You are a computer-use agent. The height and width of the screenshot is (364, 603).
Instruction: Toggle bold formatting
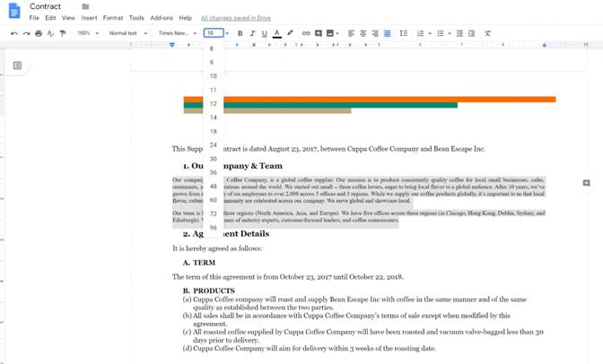pyautogui.click(x=240, y=33)
